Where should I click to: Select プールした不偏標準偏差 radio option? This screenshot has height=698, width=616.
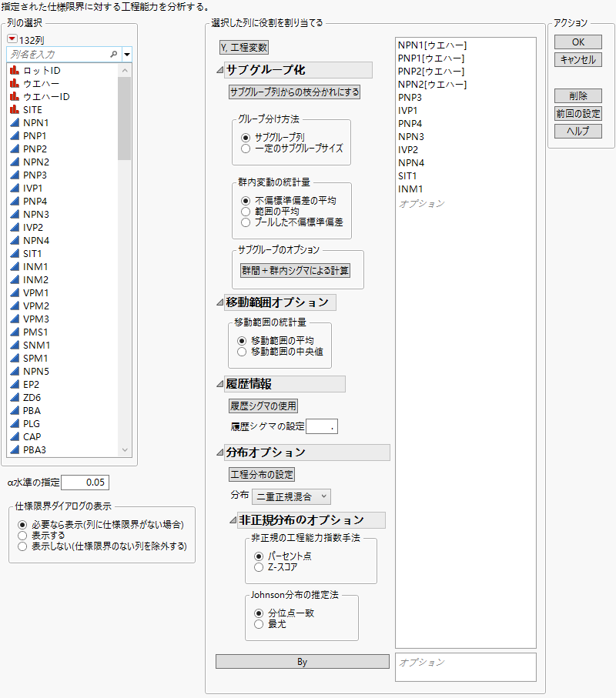(x=246, y=222)
